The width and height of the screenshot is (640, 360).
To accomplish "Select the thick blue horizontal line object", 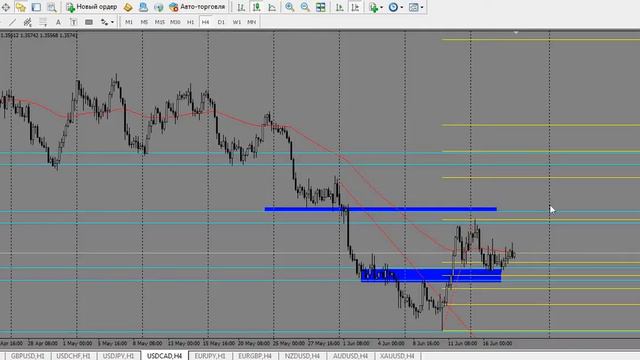I will 380,209.
